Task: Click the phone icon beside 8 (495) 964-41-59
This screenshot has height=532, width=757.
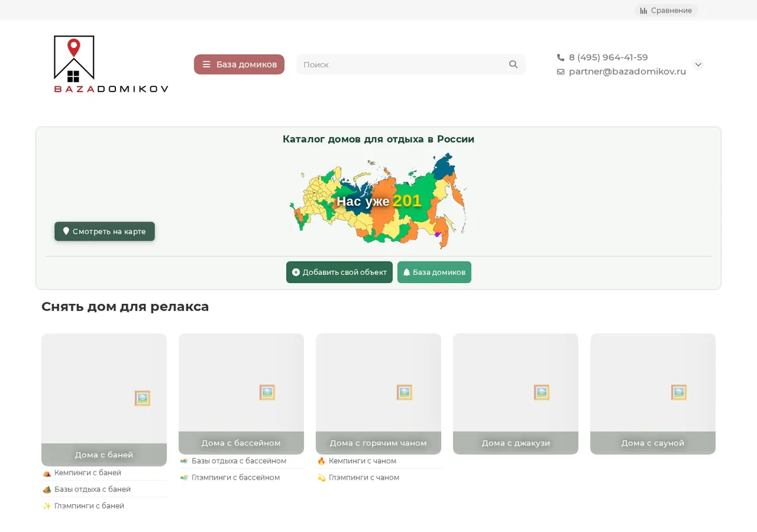Action: click(x=561, y=57)
